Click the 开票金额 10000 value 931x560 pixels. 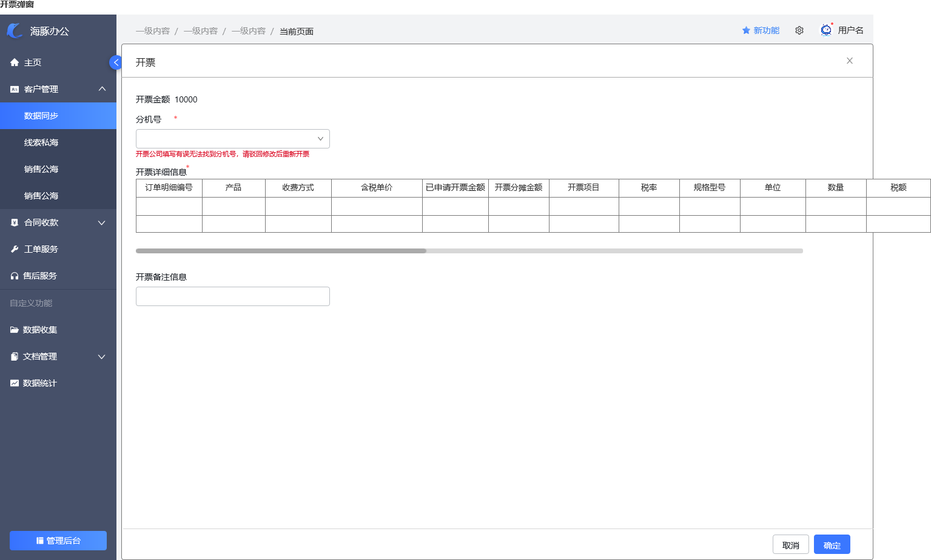point(186,99)
